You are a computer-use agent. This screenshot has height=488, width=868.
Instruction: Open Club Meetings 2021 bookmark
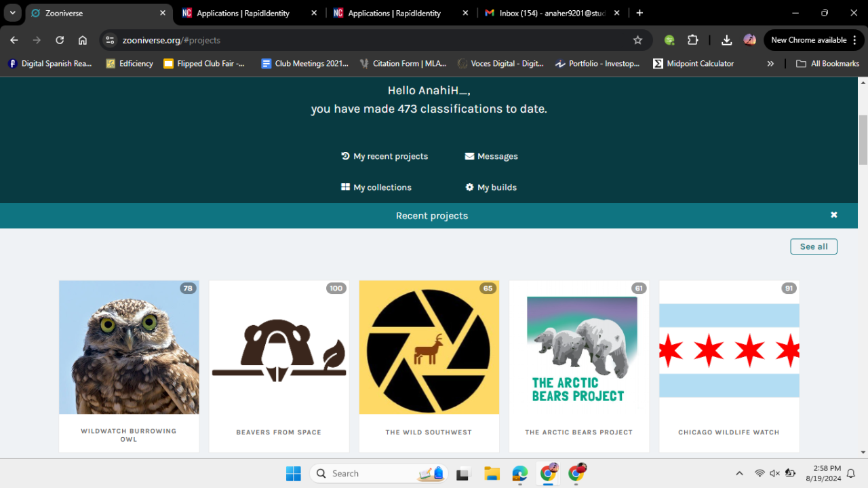tap(305, 63)
